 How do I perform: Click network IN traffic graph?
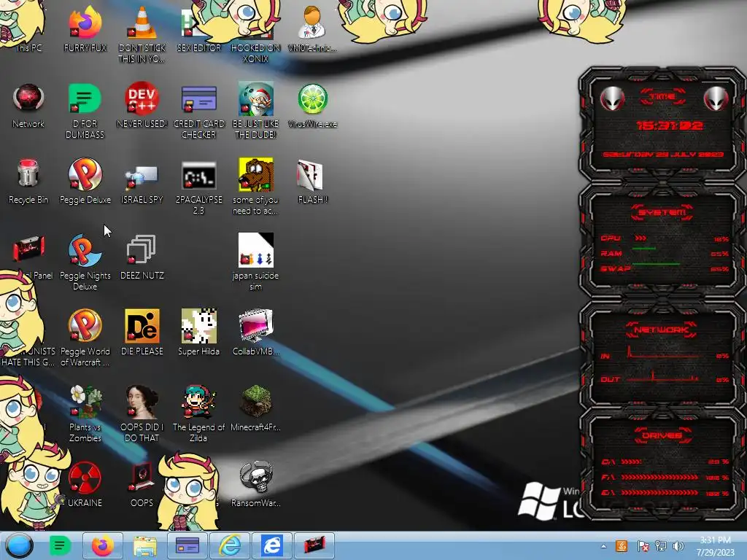(663, 352)
